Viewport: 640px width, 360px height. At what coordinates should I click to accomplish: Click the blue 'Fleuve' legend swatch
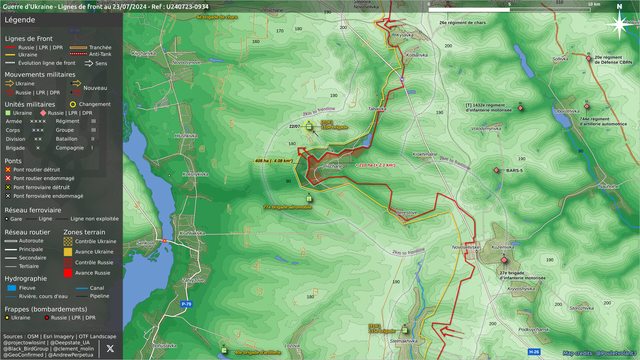point(12,288)
